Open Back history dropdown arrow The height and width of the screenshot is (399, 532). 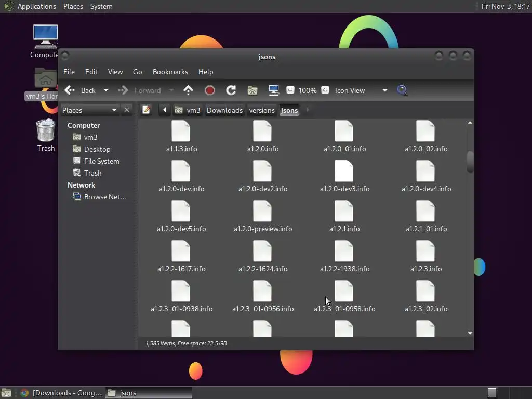[x=106, y=90]
